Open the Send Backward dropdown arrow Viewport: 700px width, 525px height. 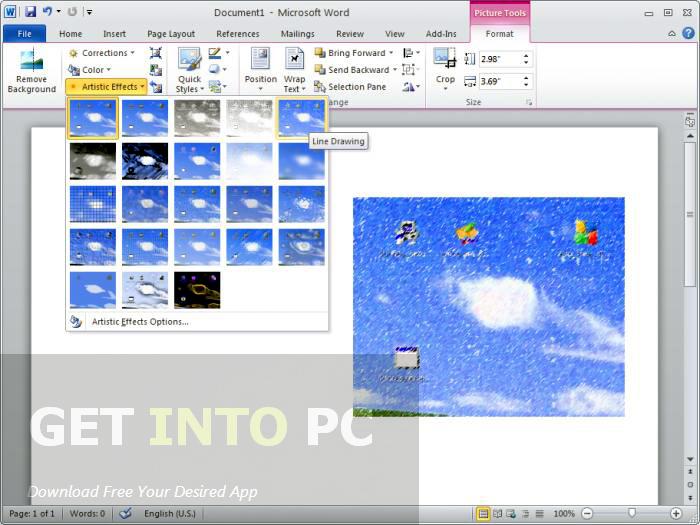[x=395, y=70]
